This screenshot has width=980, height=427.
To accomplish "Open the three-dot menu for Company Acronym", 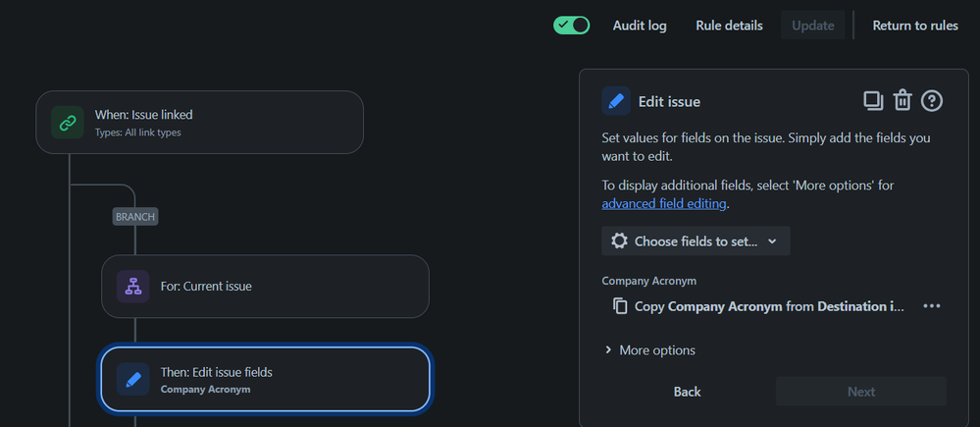I will point(932,306).
